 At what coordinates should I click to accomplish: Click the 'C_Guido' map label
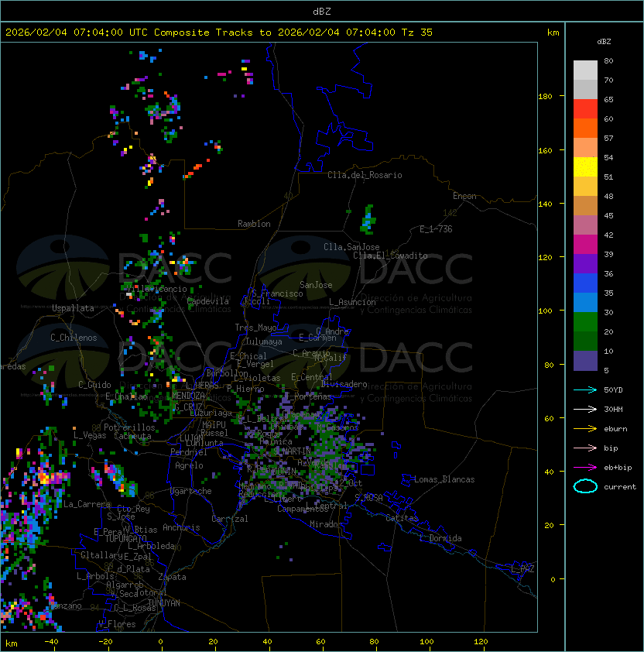[x=94, y=385]
